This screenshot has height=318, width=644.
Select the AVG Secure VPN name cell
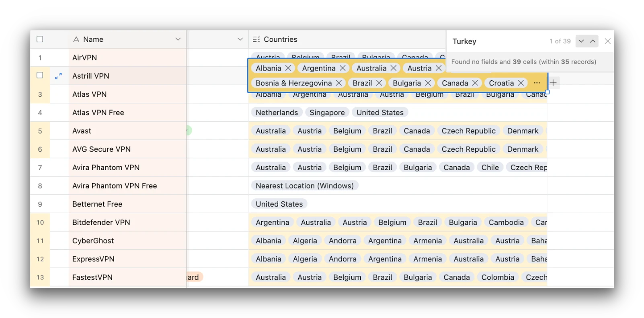point(127,149)
